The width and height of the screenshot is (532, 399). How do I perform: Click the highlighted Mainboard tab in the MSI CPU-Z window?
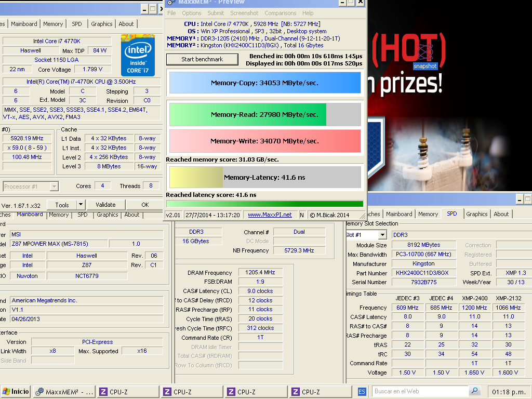[x=30, y=215]
